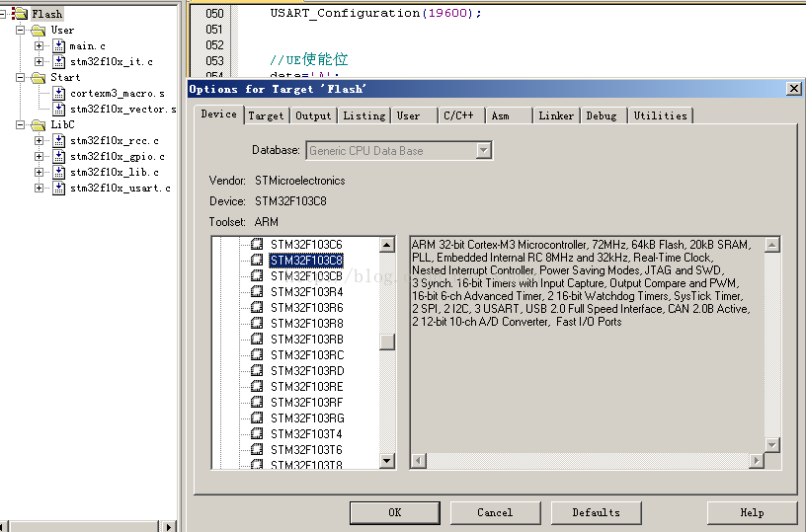
Task: Click chip icon beside STM32F103R6
Action: click(x=257, y=307)
